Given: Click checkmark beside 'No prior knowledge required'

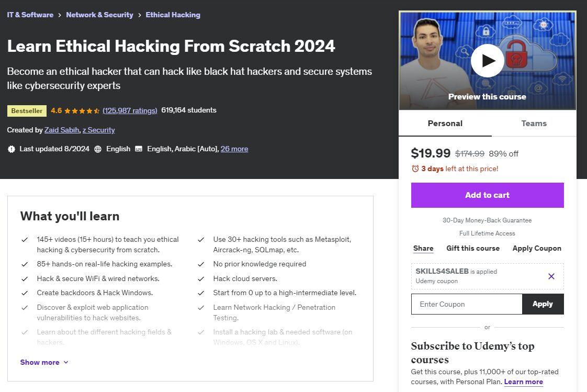Looking at the screenshot, I should point(201,264).
